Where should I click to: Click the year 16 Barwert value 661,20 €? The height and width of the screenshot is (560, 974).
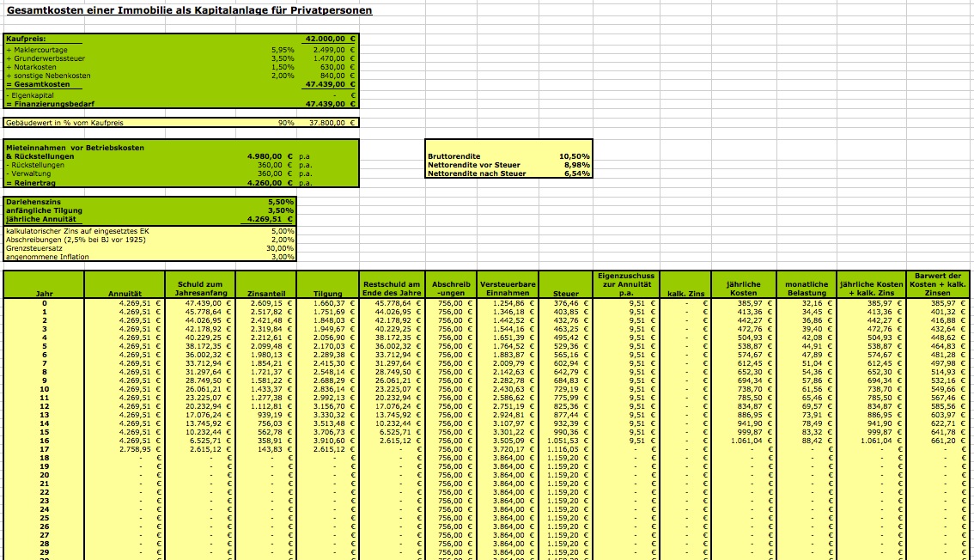[x=948, y=441]
